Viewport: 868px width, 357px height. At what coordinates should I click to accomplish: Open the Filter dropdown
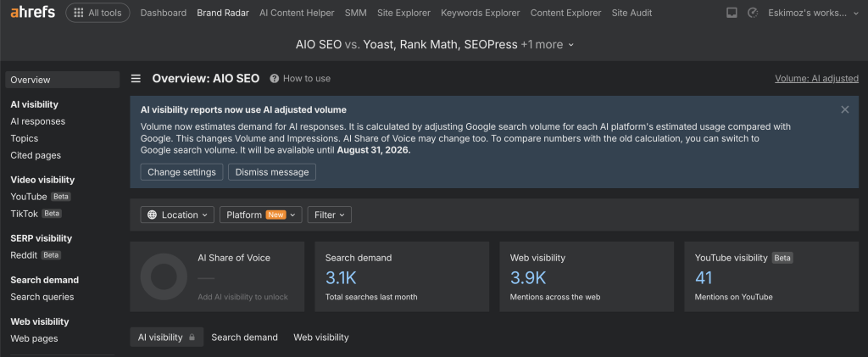[x=330, y=215]
